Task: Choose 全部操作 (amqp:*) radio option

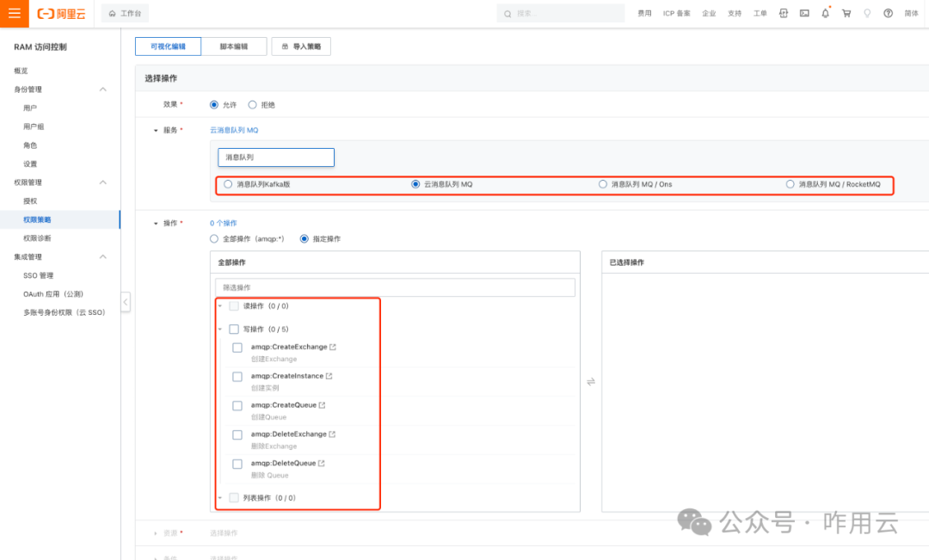Action: 214,239
